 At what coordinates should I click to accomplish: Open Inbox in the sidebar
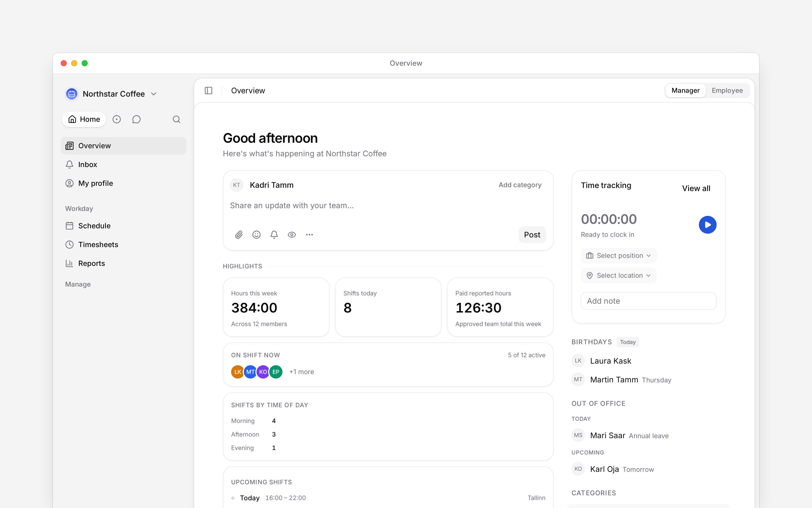124,165
